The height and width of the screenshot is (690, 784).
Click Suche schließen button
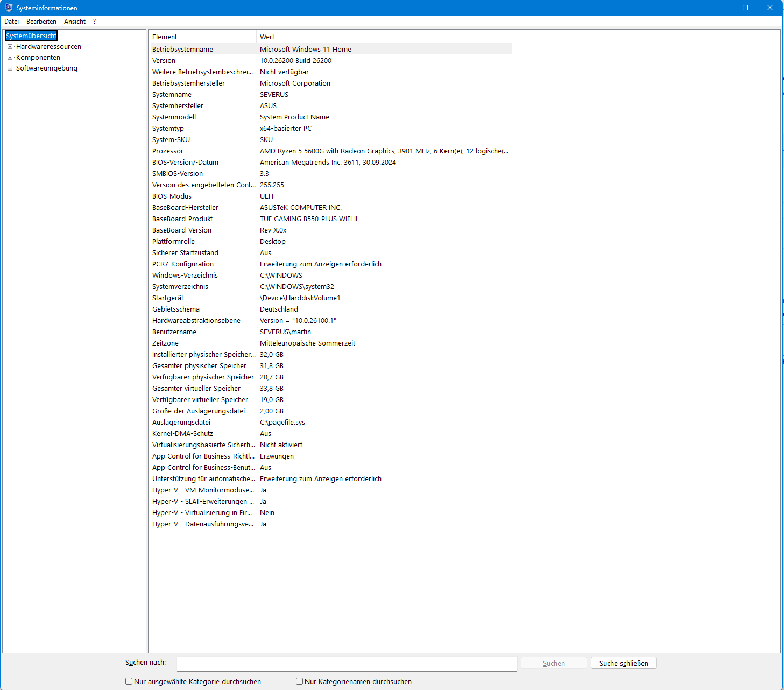click(624, 663)
